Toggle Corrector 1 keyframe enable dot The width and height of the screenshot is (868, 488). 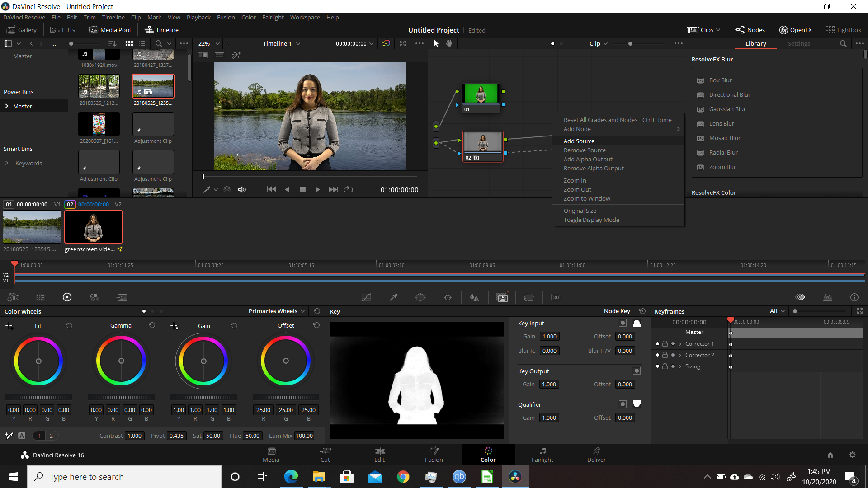pyautogui.click(x=657, y=344)
